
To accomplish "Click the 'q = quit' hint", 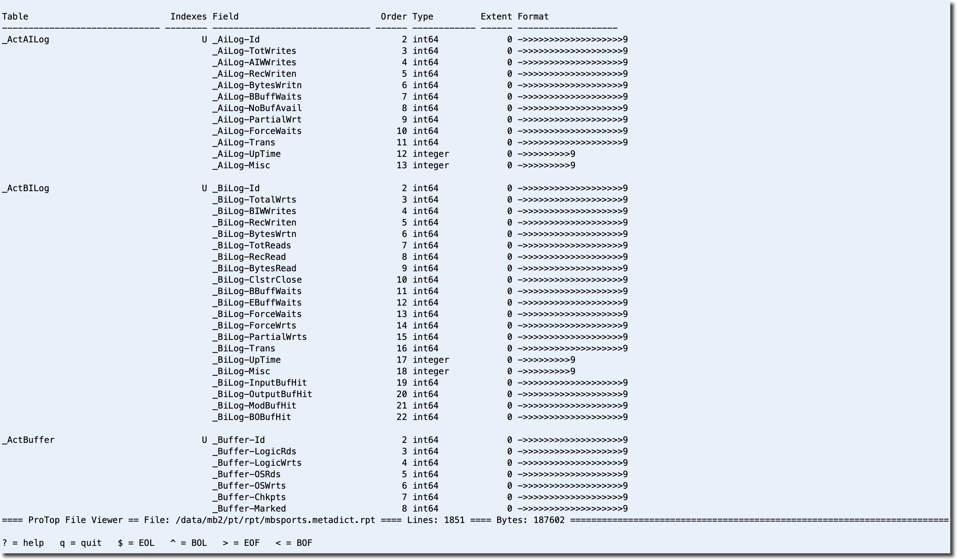I will tap(80, 543).
